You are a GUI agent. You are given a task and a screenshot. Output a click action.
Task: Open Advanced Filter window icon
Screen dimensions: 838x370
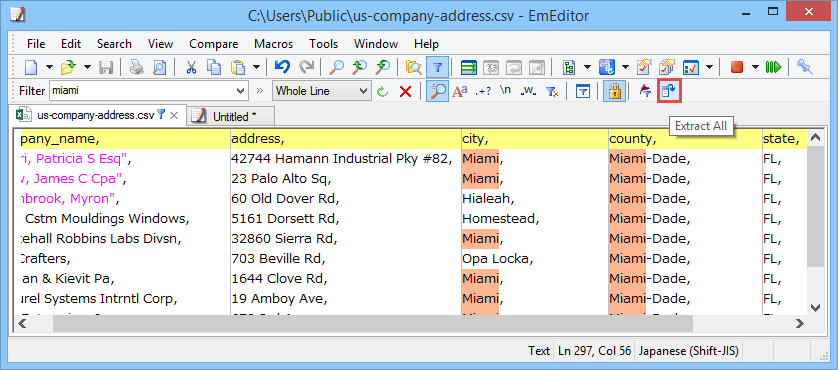(583, 91)
